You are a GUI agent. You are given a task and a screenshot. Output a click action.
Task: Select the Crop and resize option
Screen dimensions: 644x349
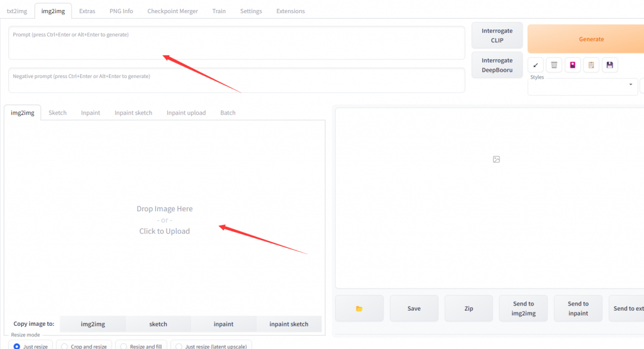point(84,346)
